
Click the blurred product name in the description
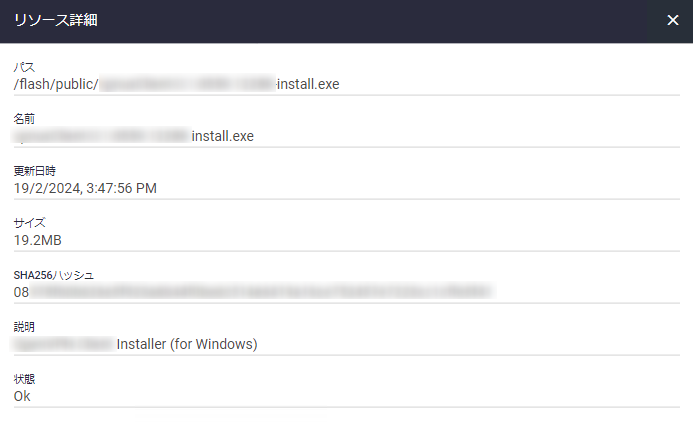(x=63, y=344)
